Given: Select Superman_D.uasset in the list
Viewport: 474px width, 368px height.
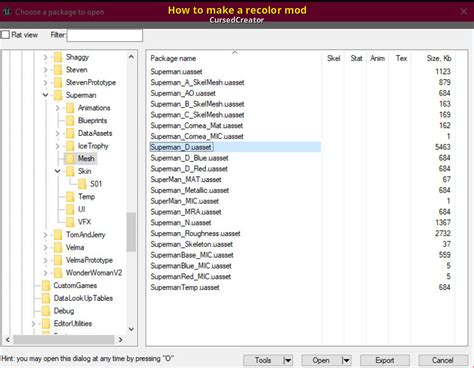Looking at the screenshot, I should pyautogui.click(x=235, y=147).
